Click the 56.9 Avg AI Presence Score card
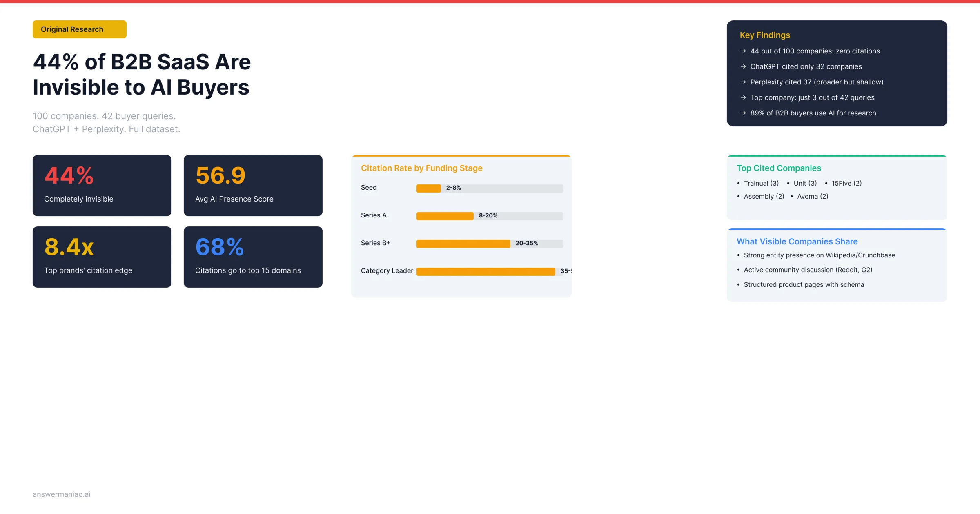980x514 pixels. pos(253,186)
